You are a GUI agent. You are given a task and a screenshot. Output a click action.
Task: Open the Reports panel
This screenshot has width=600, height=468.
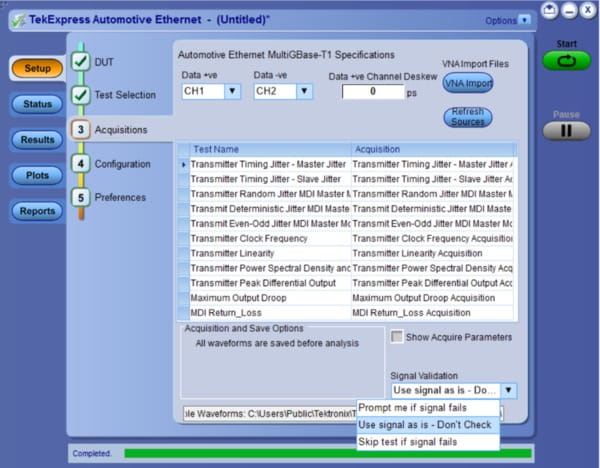pyautogui.click(x=37, y=210)
